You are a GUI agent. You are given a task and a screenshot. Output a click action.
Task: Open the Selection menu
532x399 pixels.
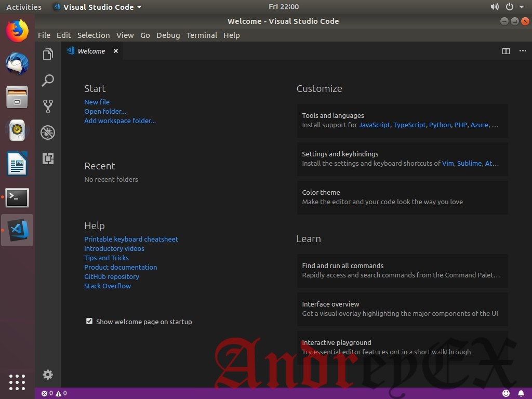tap(94, 35)
